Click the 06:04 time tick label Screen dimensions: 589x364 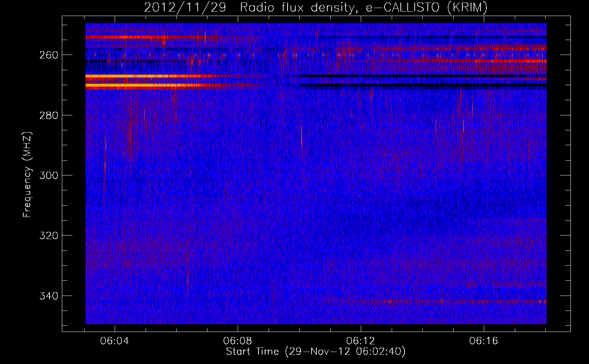[115, 341]
